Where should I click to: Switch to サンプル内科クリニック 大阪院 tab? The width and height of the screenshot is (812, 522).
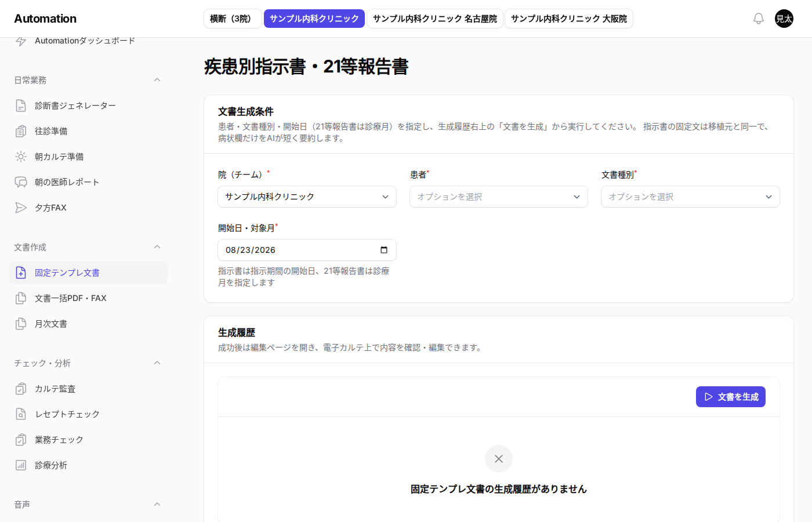pyautogui.click(x=569, y=19)
